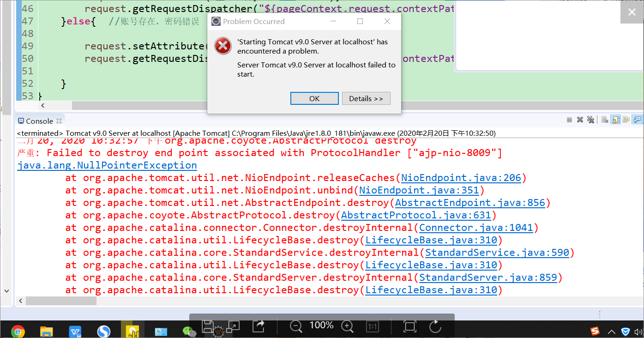Zoom in with the plus magnifier icon
Viewport: 644px width, 338px height.
click(347, 326)
